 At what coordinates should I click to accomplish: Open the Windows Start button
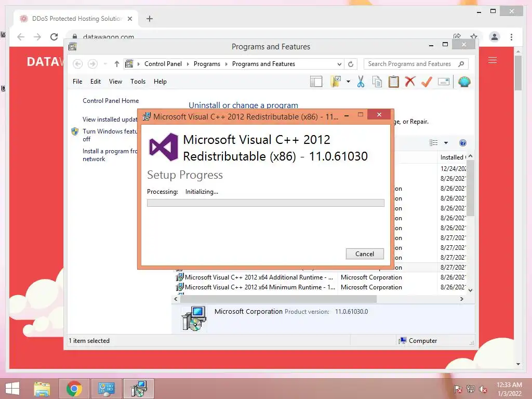tap(12, 389)
